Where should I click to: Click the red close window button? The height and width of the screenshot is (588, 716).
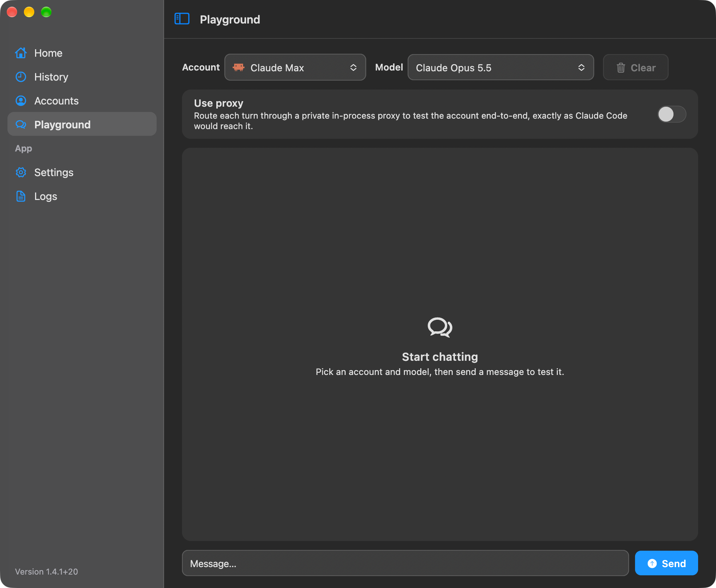click(x=12, y=12)
